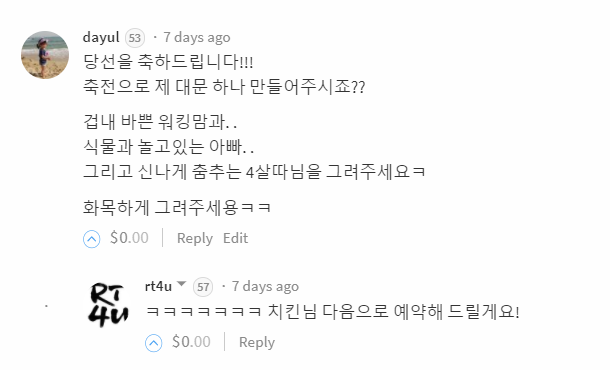Open dayul's "7 days ago" timestamp link

tap(197, 37)
